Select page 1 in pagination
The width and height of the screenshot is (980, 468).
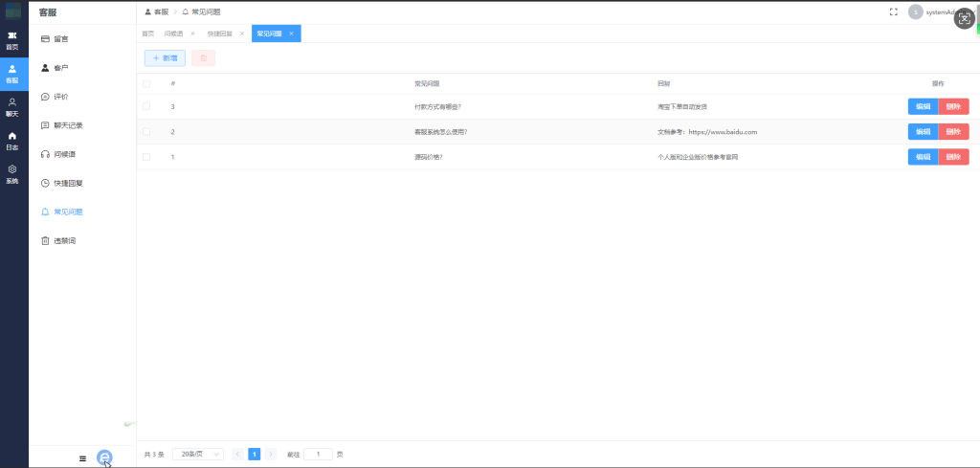tap(255, 455)
